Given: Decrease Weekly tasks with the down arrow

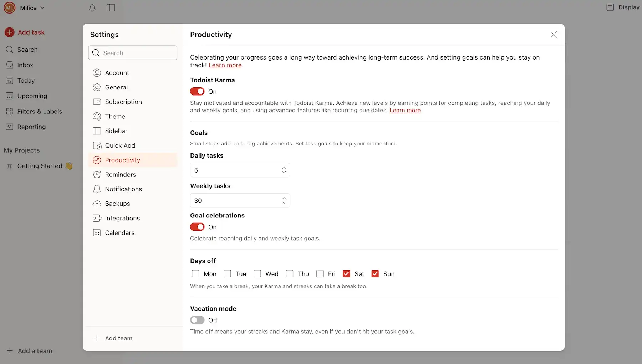Looking at the screenshot, I should point(284,203).
